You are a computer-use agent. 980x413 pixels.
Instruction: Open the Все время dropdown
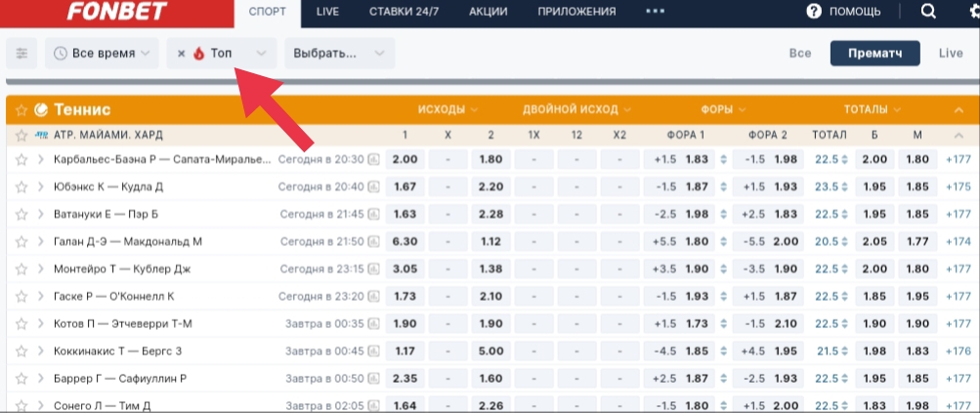pyautogui.click(x=102, y=54)
